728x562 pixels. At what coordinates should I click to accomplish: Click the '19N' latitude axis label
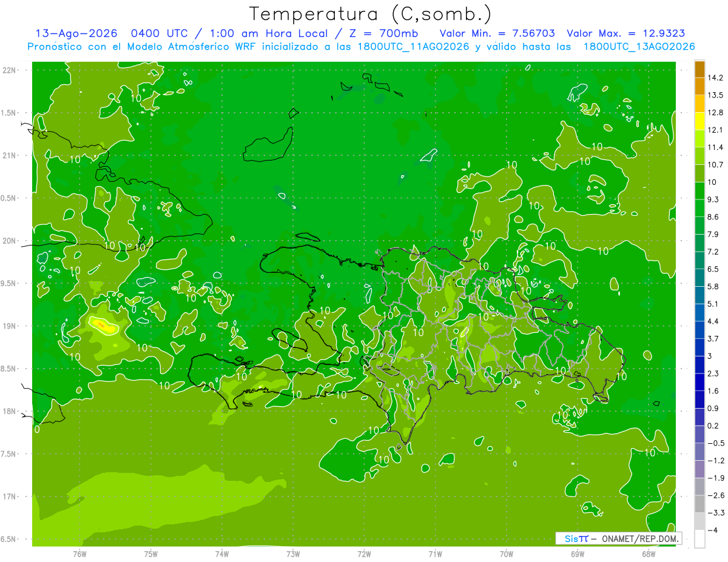click(x=9, y=326)
